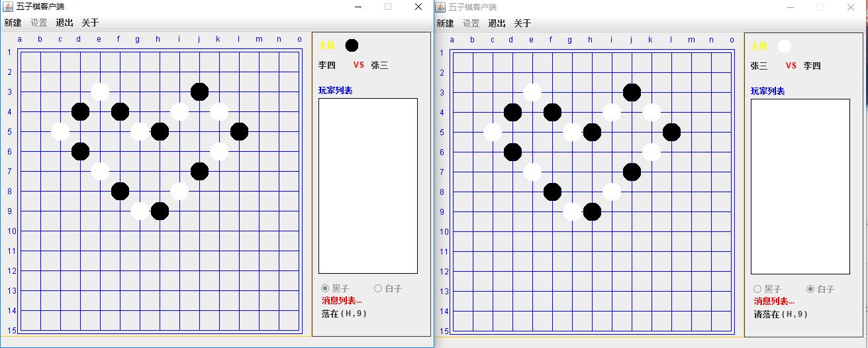The width and height of the screenshot is (868, 348).
Task: Click Java icon in right window title bar
Action: (440, 7)
